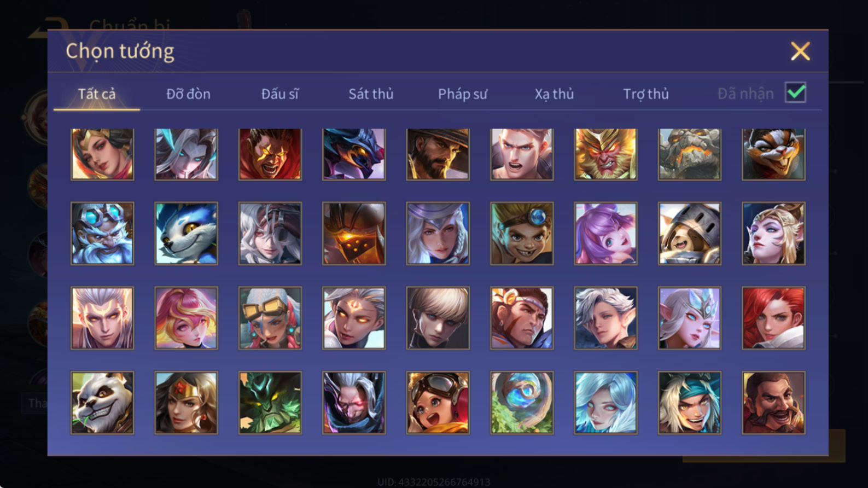Choose the swirling orb nature hero
Screen dimensions: 868x488
pos(522,403)
